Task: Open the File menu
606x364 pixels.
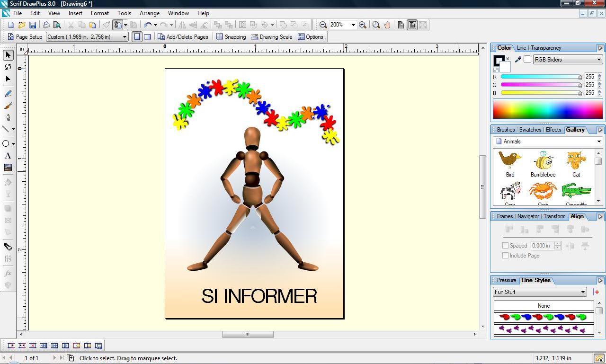Action: 17,13
